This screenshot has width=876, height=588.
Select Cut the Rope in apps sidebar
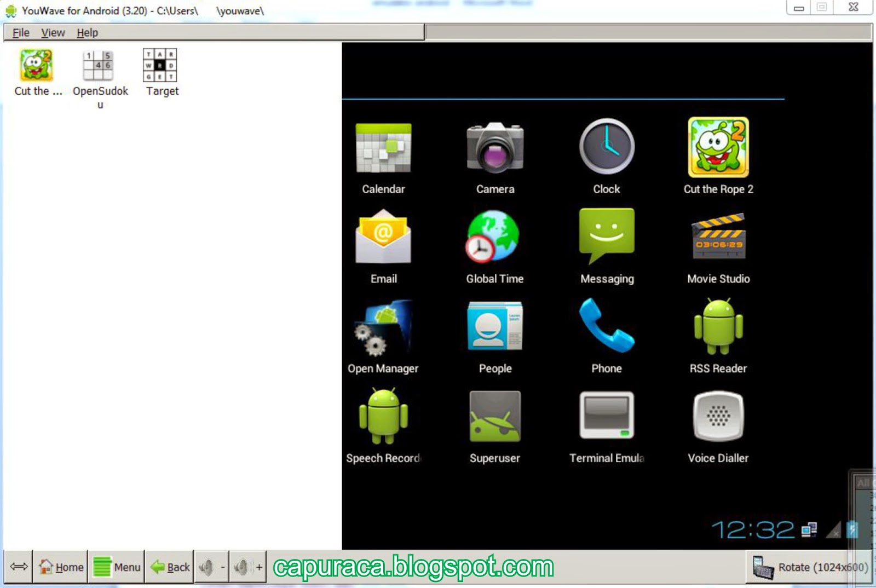coord(37,73)
